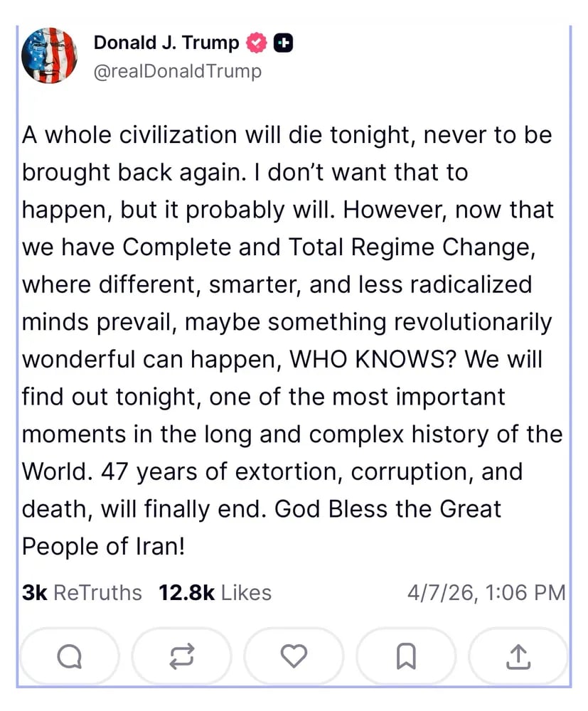Viewport: 588px width, 711px height.
Task: Bookmark the post using the bookmark icon
Action: click(x=406, y=656)
